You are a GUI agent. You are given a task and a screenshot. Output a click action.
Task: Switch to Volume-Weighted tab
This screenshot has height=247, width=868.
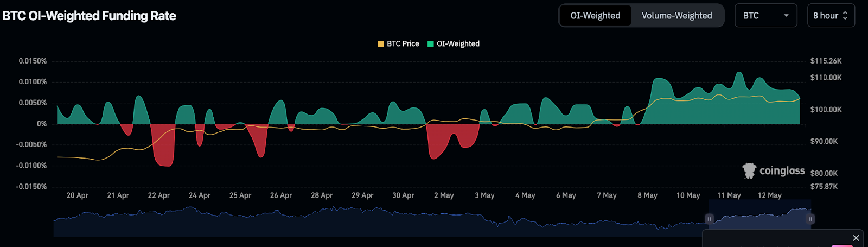(x=676, y=16)
